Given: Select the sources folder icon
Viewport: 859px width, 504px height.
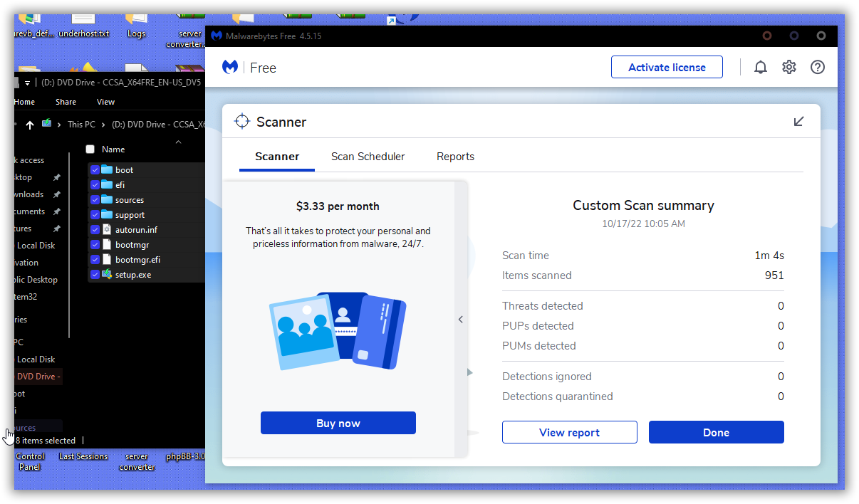Looking at the screenshot, I should point(107,199).
